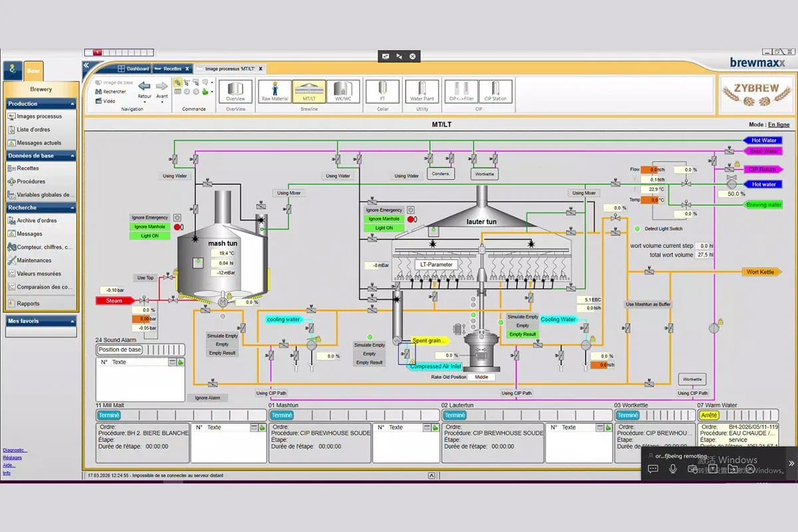Click the green thumbs-up command icon
Screen dimensions: 798x532
pyautogui.click(x=205, y=92)
